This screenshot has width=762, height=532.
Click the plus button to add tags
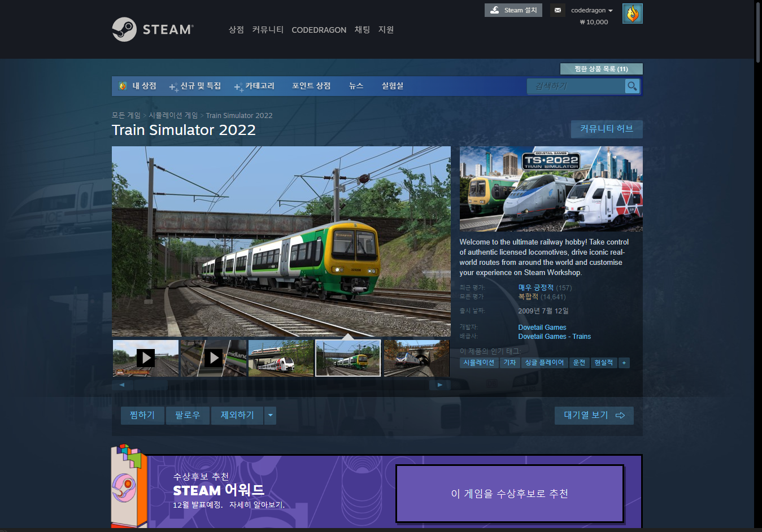[624, 363]
